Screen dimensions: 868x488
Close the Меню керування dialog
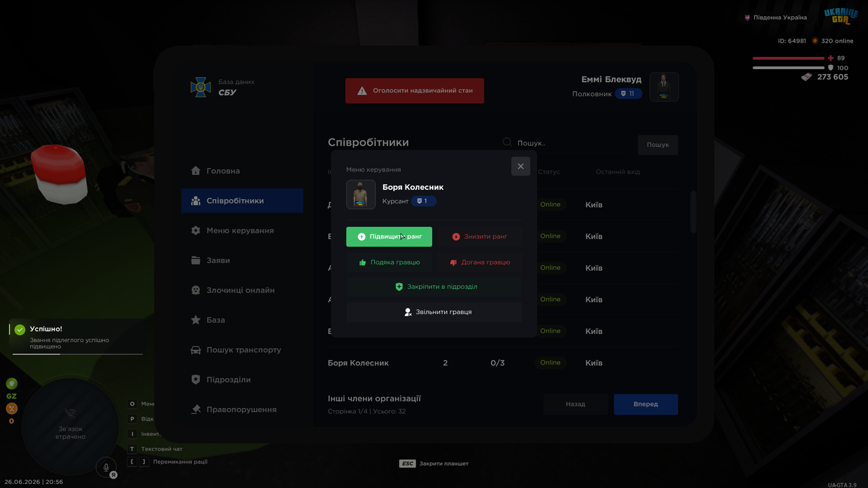tap(521, 166)
